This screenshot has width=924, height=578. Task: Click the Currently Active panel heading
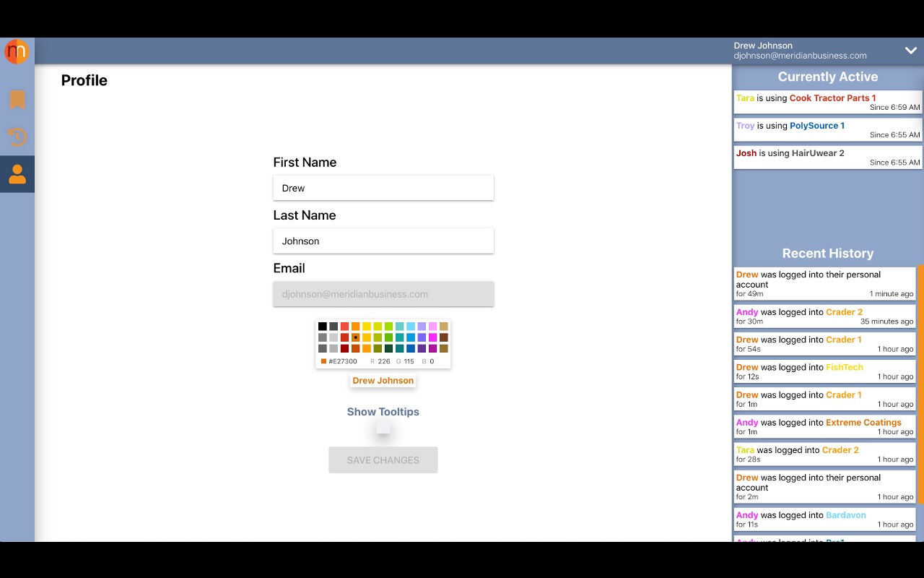(x=828, y=77)
